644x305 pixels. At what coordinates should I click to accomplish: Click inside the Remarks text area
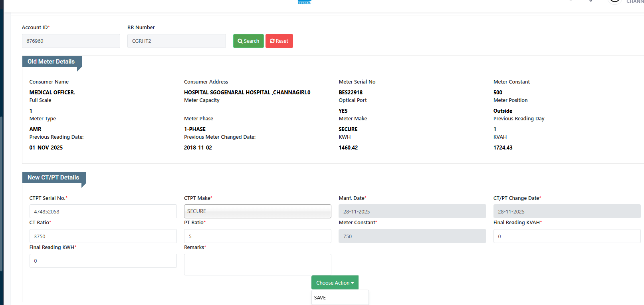coord(258,265)
